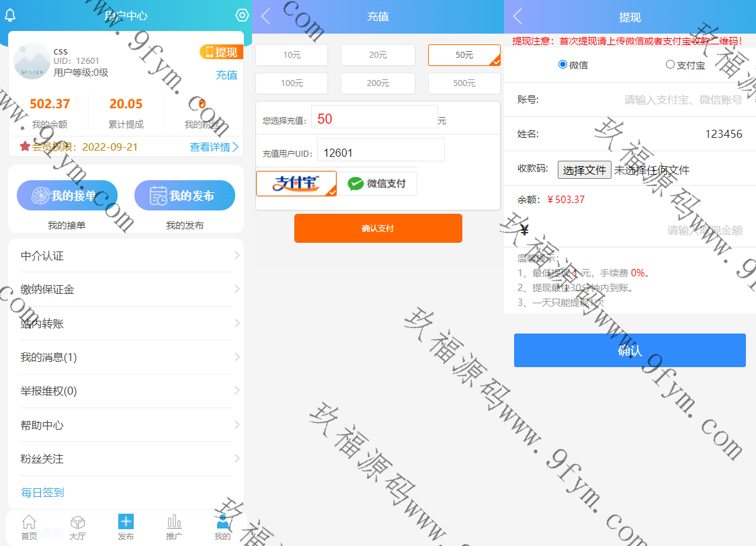Click the user avatar thumbnail
Screen dimensions: 756x546
[32, 61]
